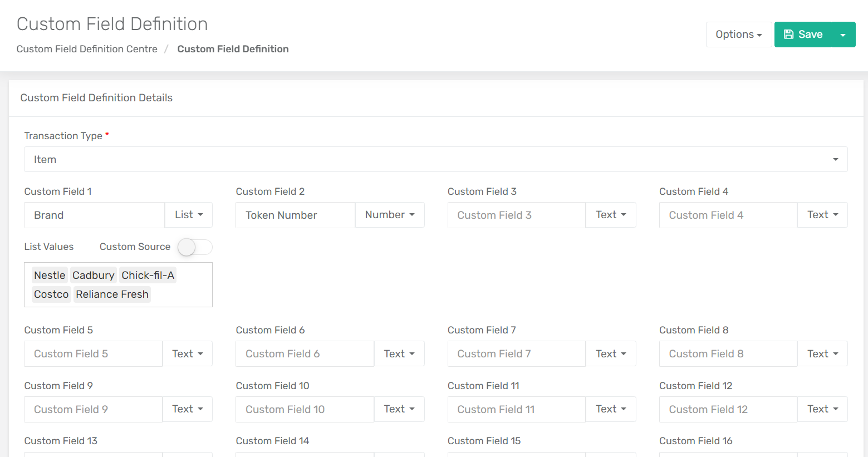Select the Reliance Fresh list value tag
868x457 pixels.
[112, 294]
